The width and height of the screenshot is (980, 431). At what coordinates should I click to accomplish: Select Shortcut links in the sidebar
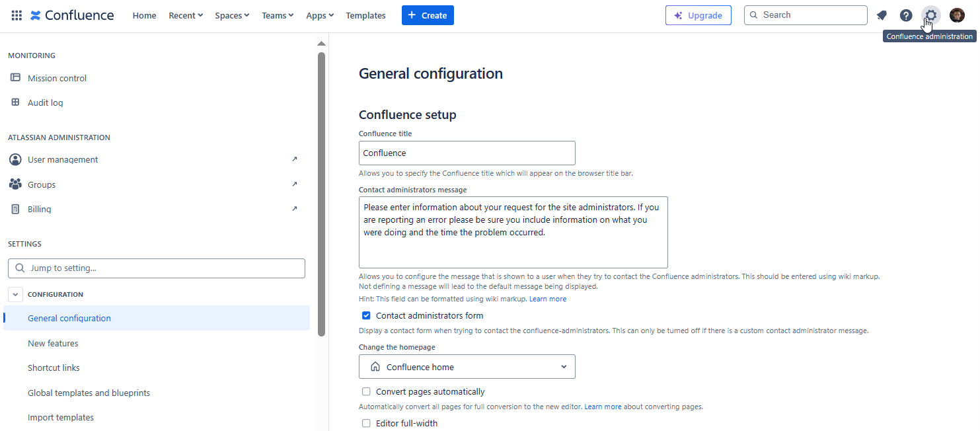tap(54, 368)
